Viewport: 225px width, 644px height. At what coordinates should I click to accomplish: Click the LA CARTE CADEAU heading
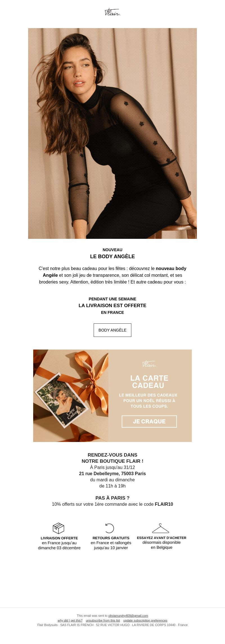coord(149,382)
